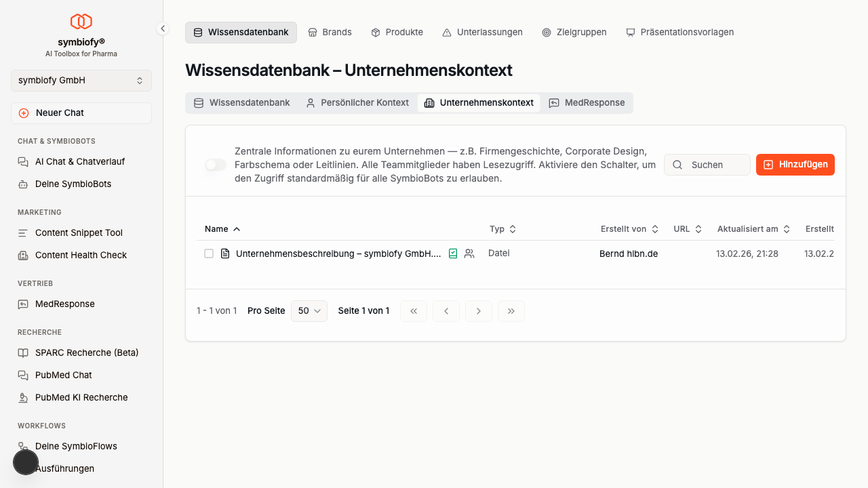Select the Brands icon in the top navigation
Image resolution: width=868 pixels, height=488 pixels.
click(x=313, y=32)
